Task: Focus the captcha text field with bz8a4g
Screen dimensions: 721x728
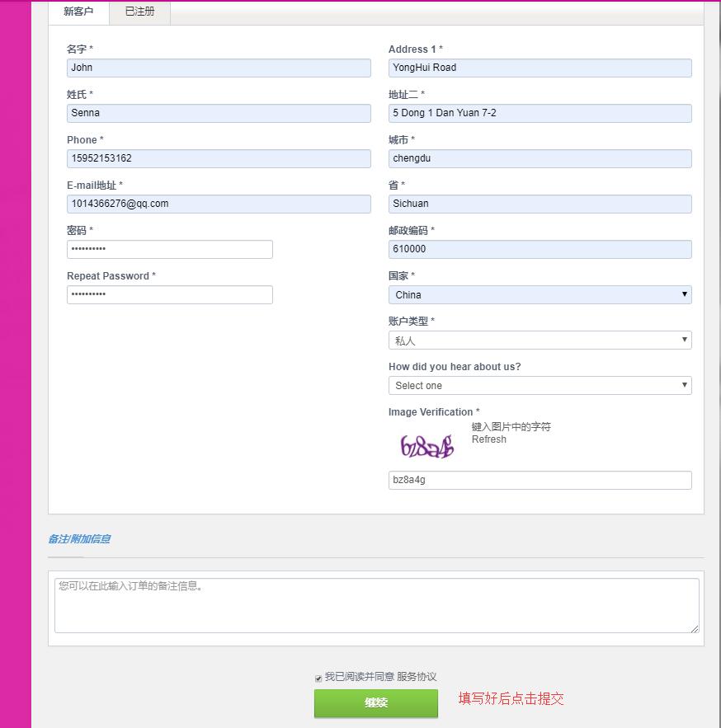Action: (540, 480)
